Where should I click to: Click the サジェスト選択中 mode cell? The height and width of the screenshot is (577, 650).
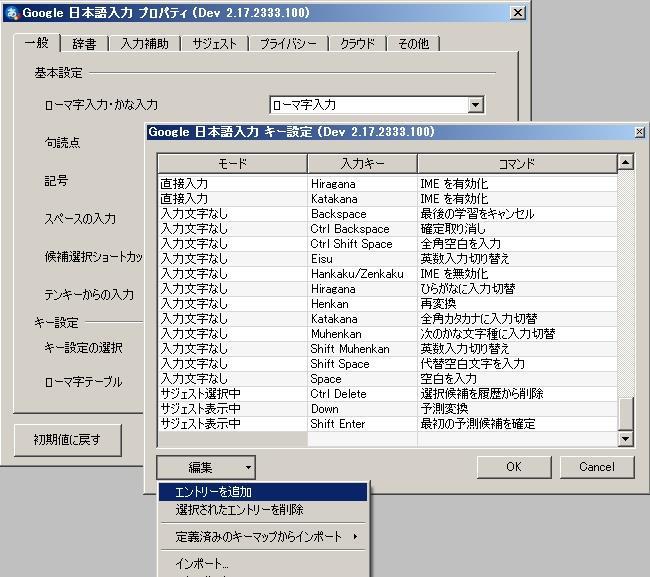233,394
